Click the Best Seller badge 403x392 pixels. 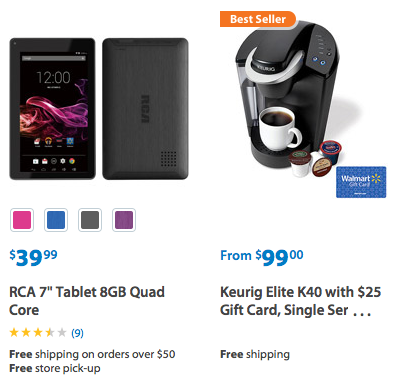(x=258, y=19)
